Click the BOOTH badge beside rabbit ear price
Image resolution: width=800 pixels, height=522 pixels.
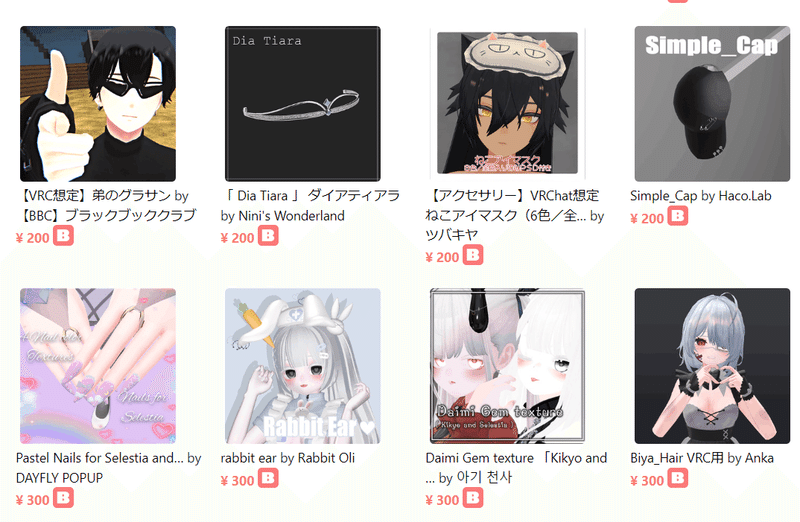pyautogui.click(x=268, y=479)
